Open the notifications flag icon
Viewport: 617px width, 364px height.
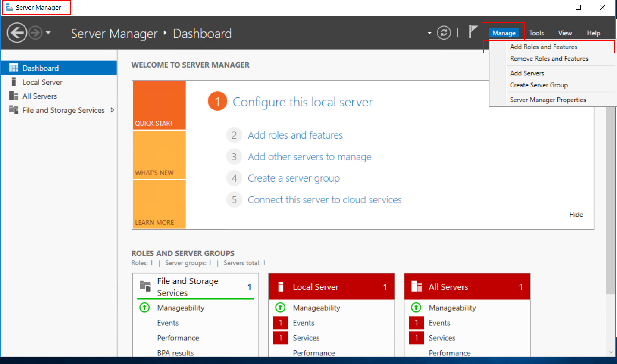pyautogui.click(x=473, y=32)
